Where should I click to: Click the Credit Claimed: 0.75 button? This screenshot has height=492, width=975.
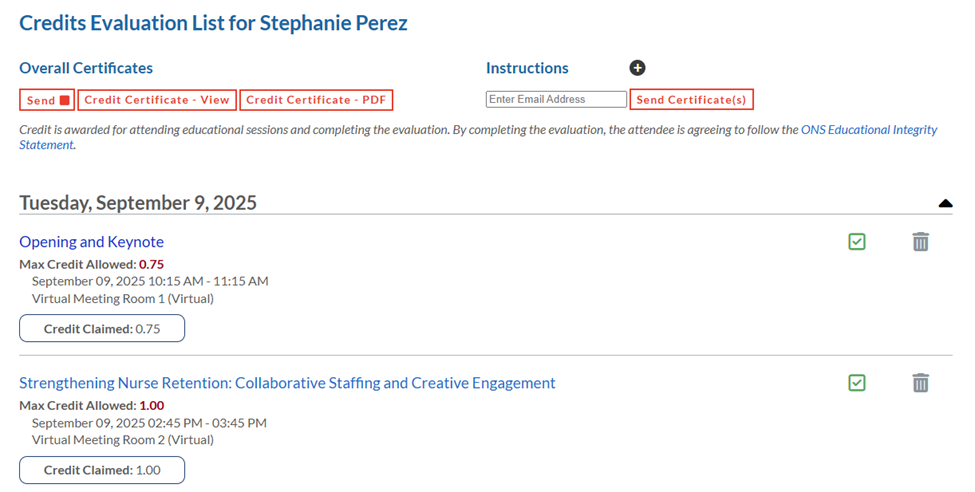(x=102, y=329)
